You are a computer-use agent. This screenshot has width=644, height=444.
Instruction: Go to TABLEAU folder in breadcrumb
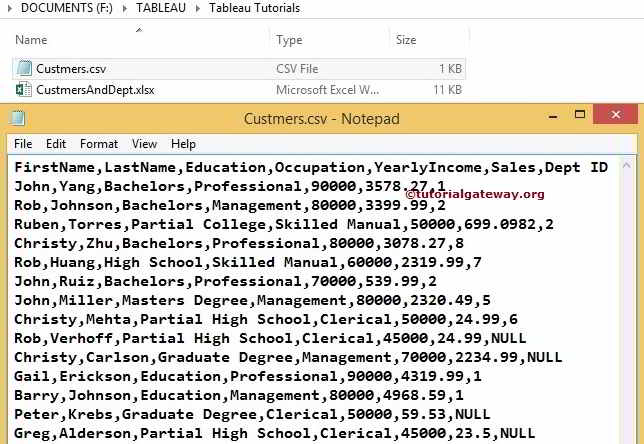(x=161, y=8)
